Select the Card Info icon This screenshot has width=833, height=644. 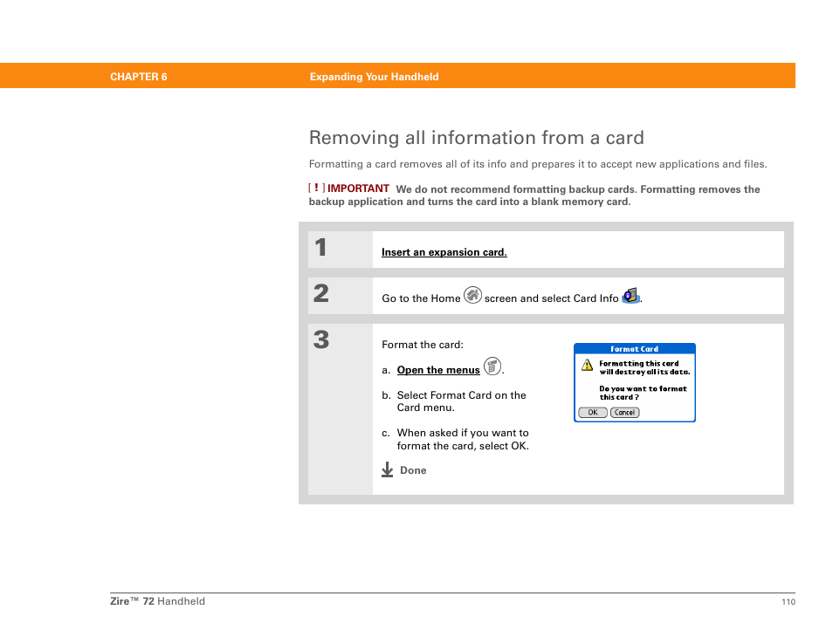coord(630,295)
